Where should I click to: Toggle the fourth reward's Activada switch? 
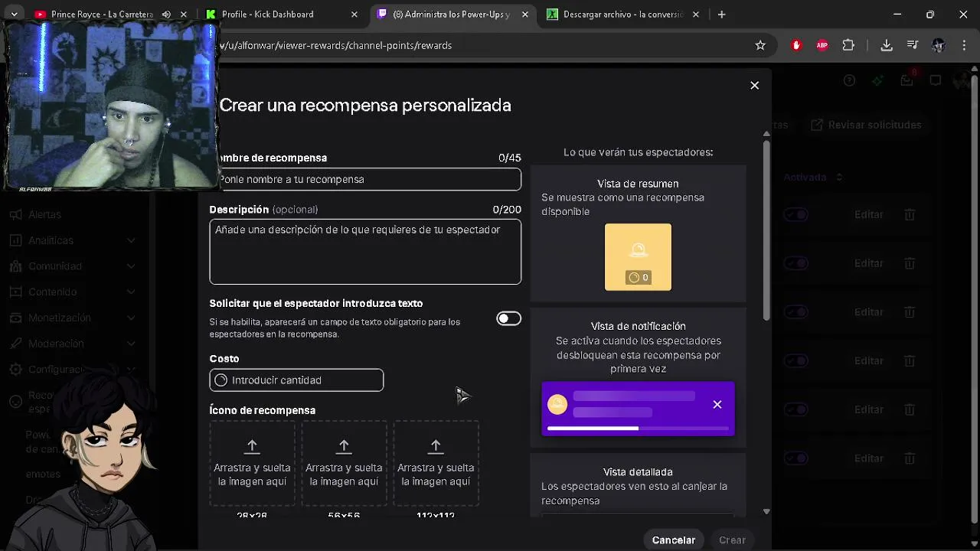(x=795, y=360)
